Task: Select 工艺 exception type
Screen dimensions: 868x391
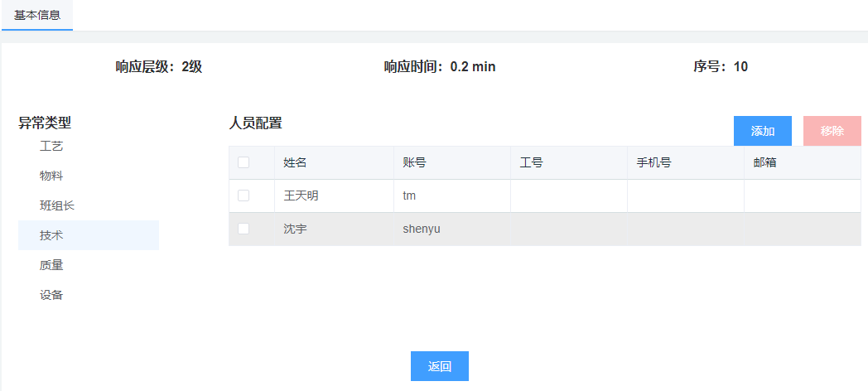Action: click(x=51, y=146)
